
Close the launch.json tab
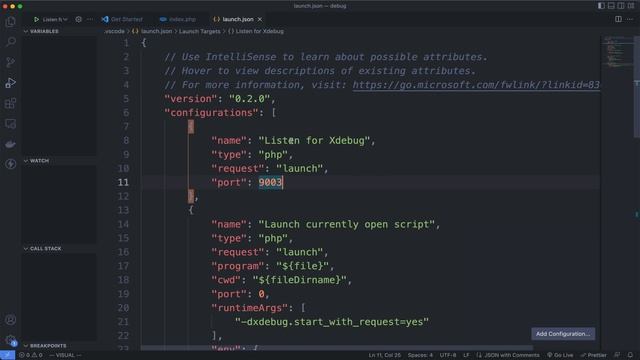click(x=260, y=19)
